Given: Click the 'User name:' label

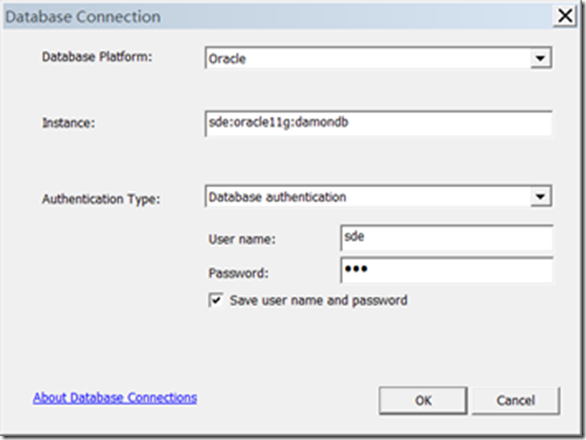Looking at the screenshot, I should 242,239.
